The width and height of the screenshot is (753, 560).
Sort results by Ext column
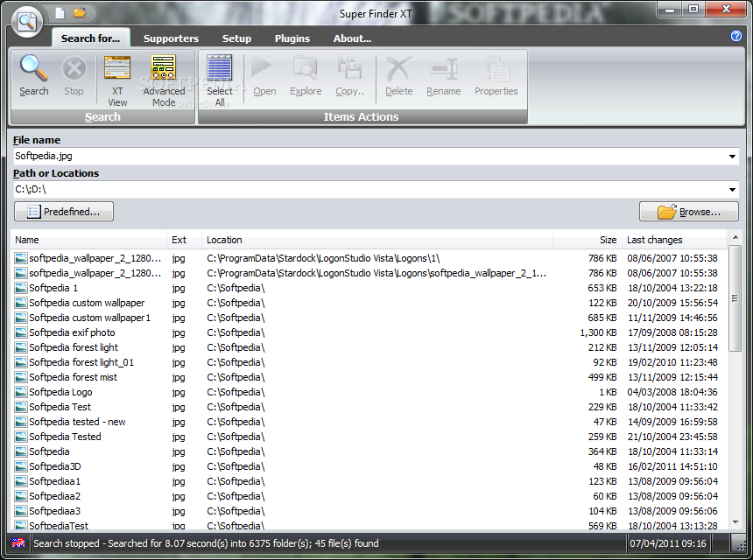click(185, 240)
